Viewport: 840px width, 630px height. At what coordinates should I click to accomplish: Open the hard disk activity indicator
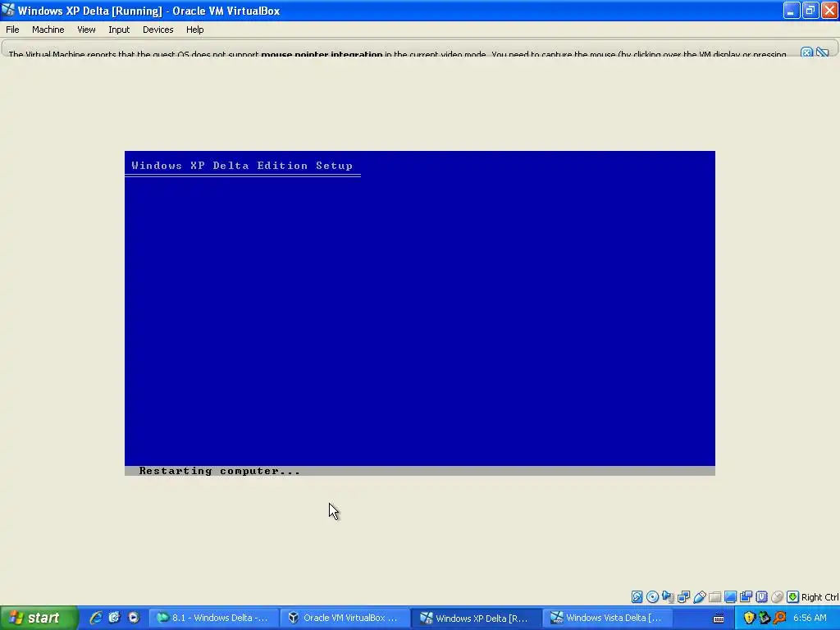637,597
